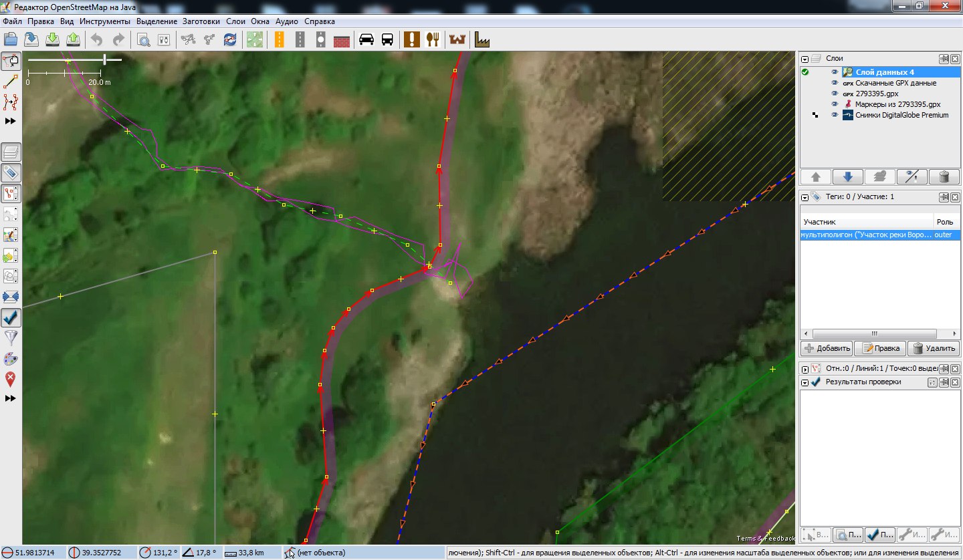Select the bus preset icon

click(x=387, y=39)
